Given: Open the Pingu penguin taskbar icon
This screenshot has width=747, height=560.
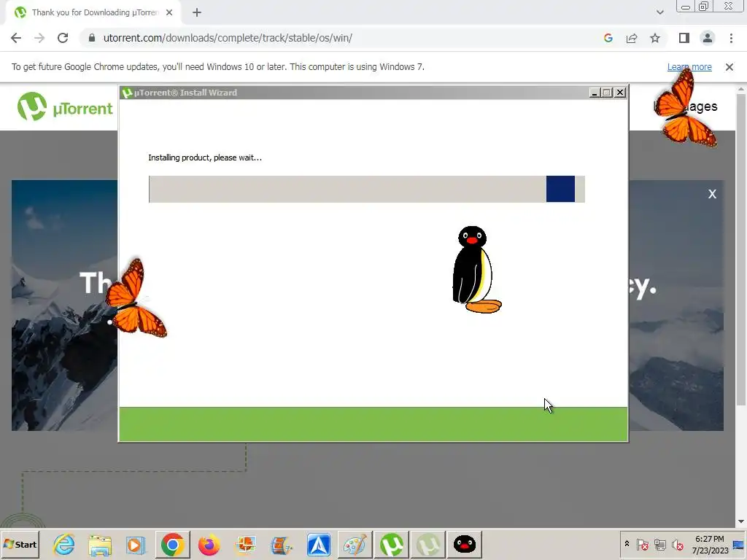Looking at the screenshot, I should coord(465,544).
